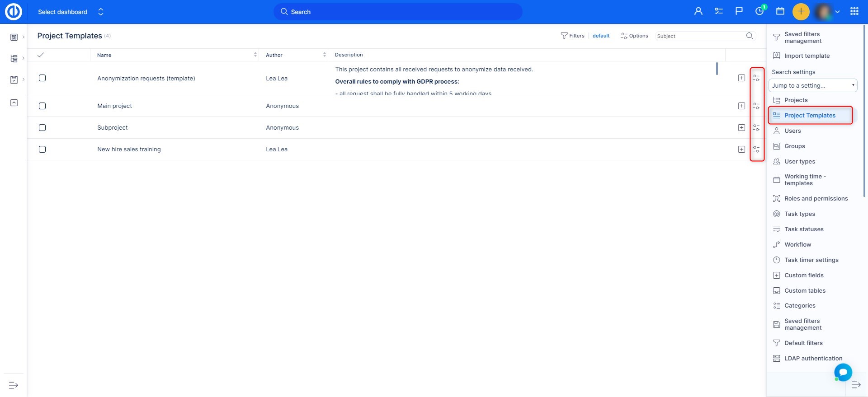Click the Filters button

(572, 36)
